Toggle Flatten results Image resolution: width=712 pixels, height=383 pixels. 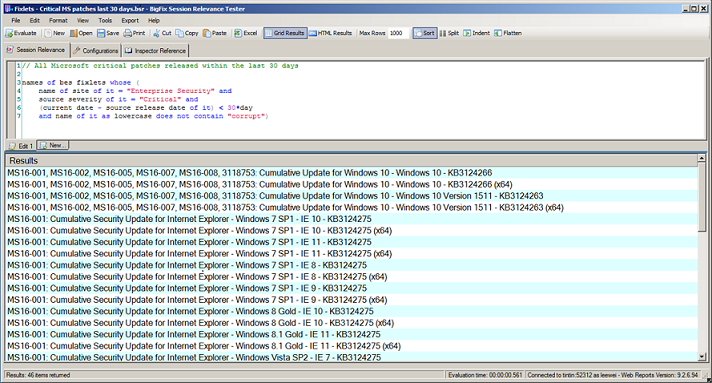[x=508, y=33]
